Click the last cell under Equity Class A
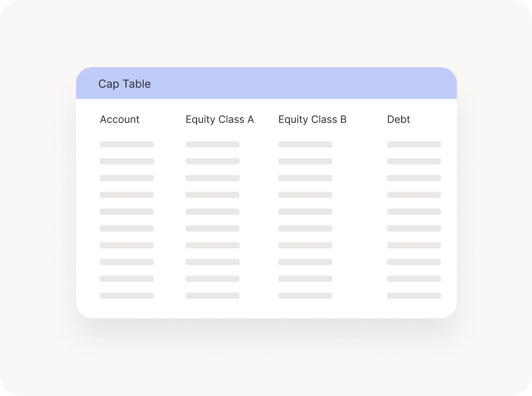532x396 pixels. (x=213, y=296)
